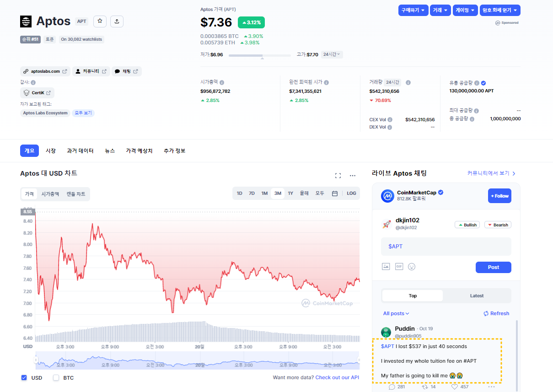Open the info icon next to 총 공급량
This screenshot has height=392, width=553.
click(472, 119)
